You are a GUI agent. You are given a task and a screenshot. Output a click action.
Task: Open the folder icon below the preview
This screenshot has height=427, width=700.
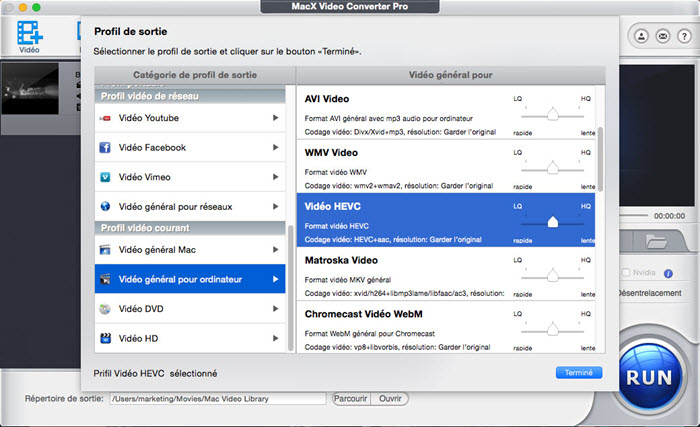point(656,241)
